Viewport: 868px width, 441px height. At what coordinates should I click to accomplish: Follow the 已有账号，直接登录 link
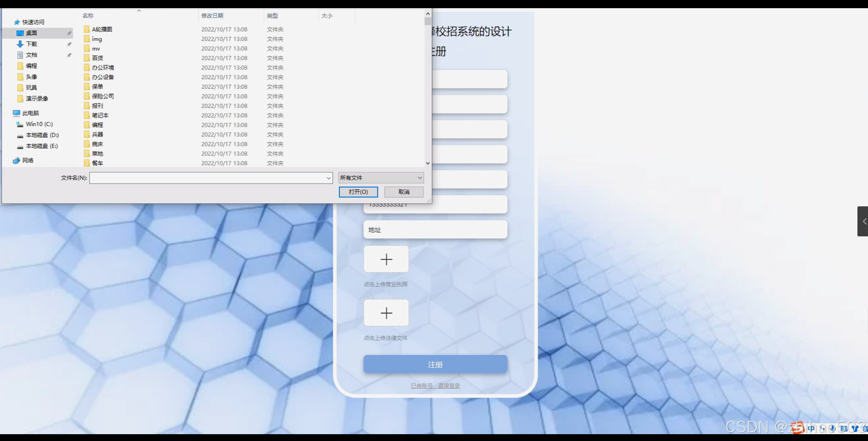click(435, 386)
